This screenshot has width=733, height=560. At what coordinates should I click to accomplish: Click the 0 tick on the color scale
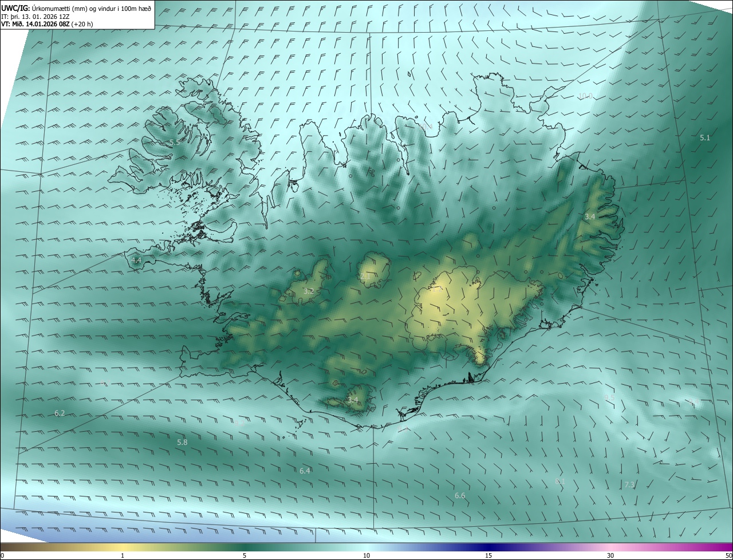click(2, 555)
